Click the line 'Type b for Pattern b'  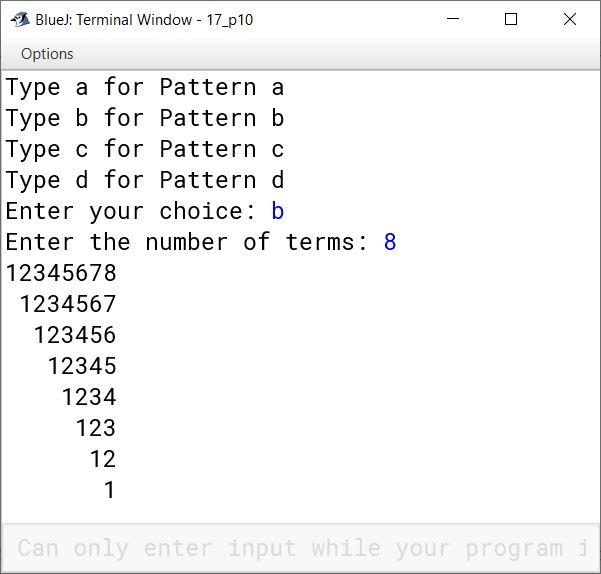click(145, 118)
